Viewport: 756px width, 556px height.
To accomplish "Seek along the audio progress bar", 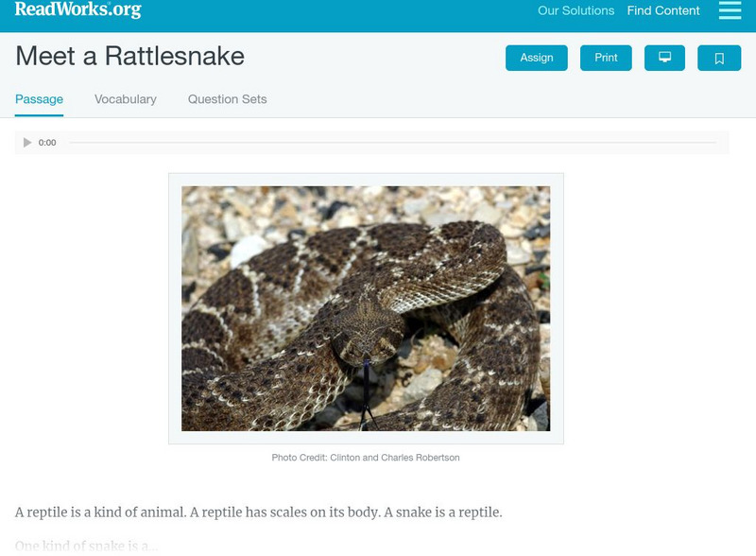I will [x=392, y=143].
